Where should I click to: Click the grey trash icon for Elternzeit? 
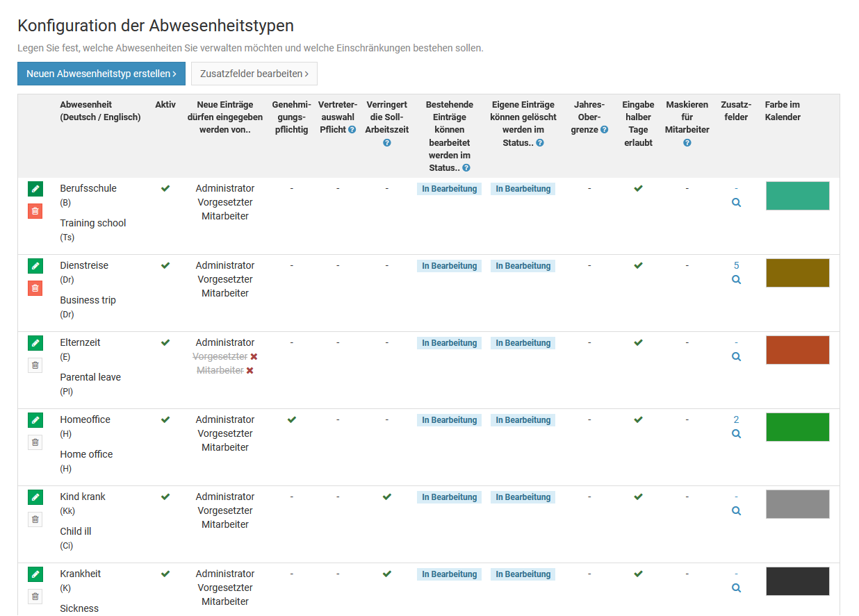[x=35, y=365]
